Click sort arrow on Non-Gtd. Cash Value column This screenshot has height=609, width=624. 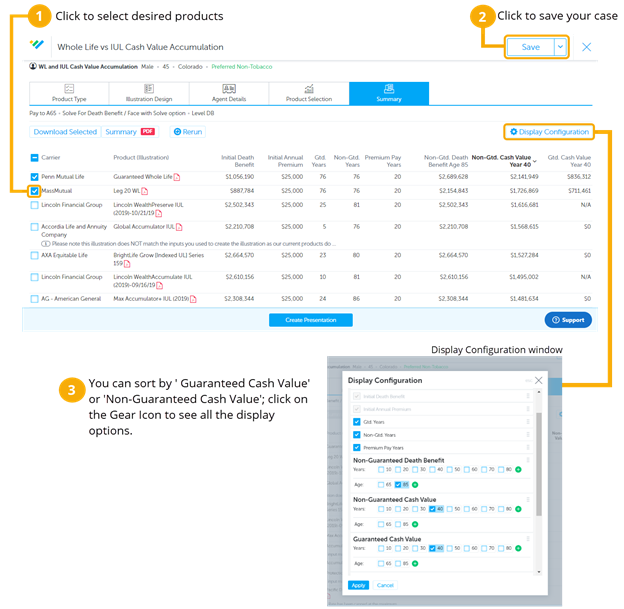tap(535, 162)
